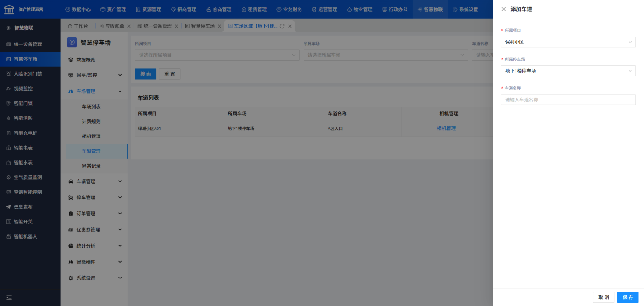Screen dimensions: 644x306
Task: Click 智能机器人 sidebar icon
Action: (x=9, y=236)
